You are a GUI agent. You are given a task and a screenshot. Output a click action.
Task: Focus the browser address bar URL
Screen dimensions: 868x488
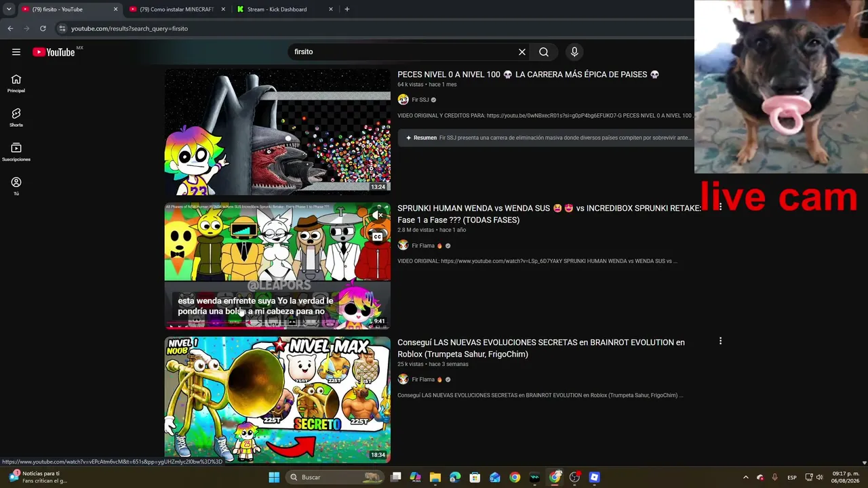(130, 28)
